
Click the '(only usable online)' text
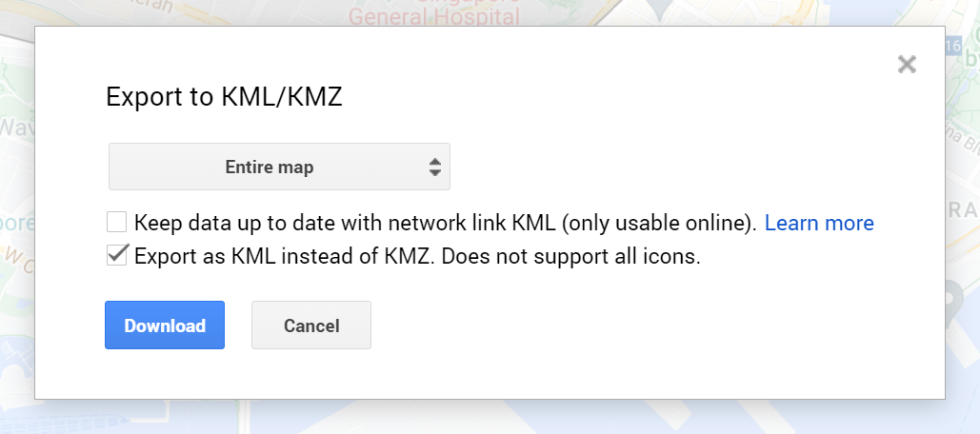tap(659, 224)
